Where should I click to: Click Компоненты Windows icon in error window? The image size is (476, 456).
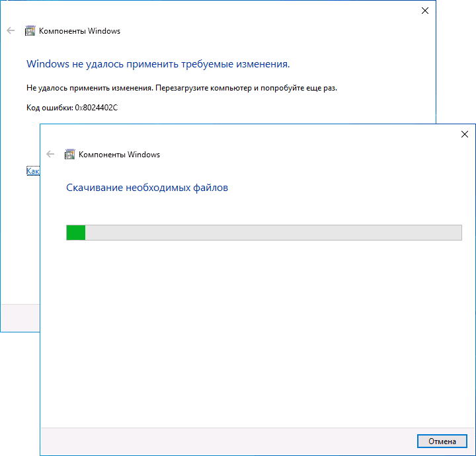(30, 30)
